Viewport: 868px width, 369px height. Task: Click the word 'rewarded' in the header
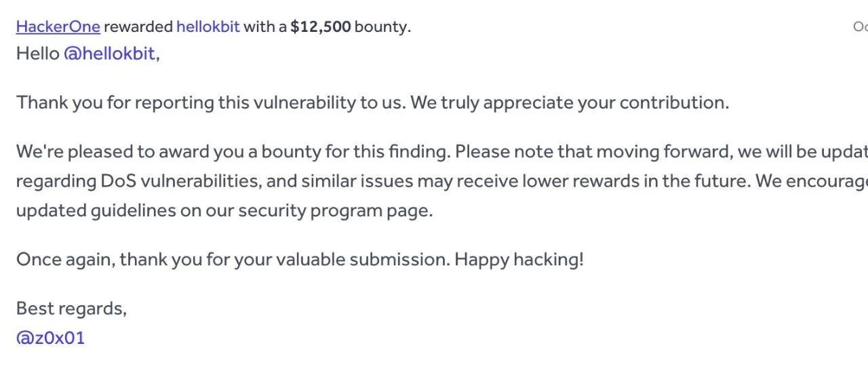point(138,26)
